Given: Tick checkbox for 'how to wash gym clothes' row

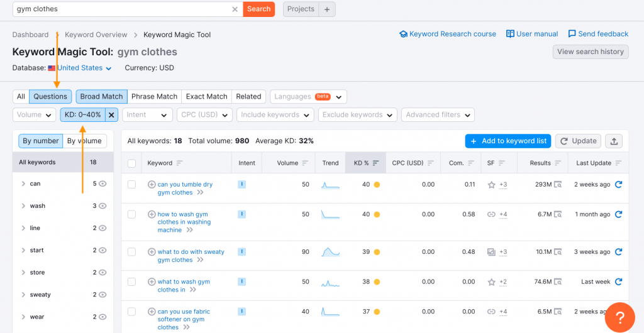Looking at the screenshot, I should [x=131, y=214].
